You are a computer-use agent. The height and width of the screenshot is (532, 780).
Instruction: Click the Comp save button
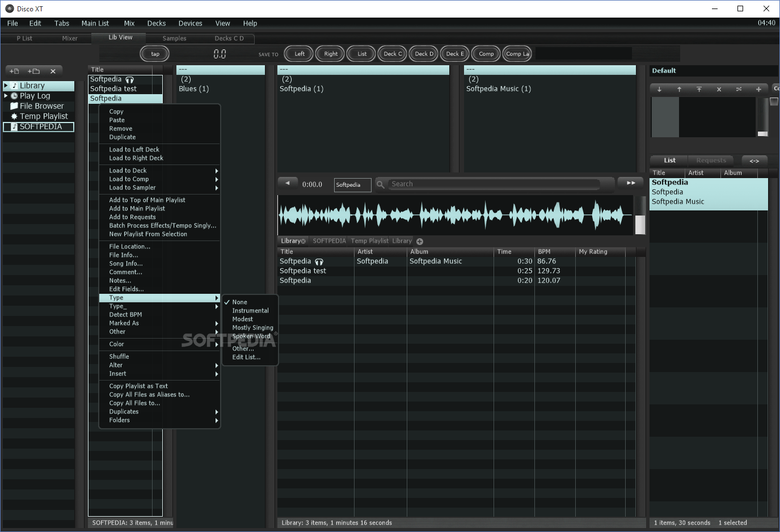point(486,54)
